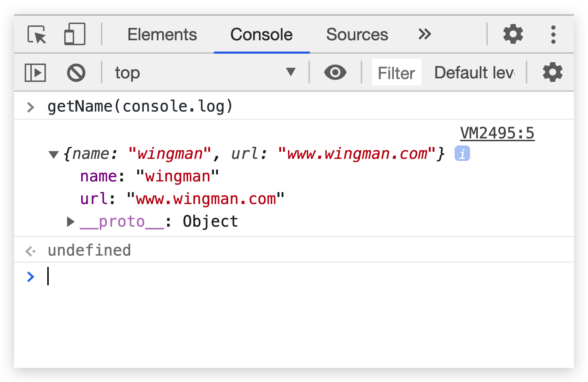588x382 pixels.
Task: Collapse the logged wingman object
Action: 54,154
